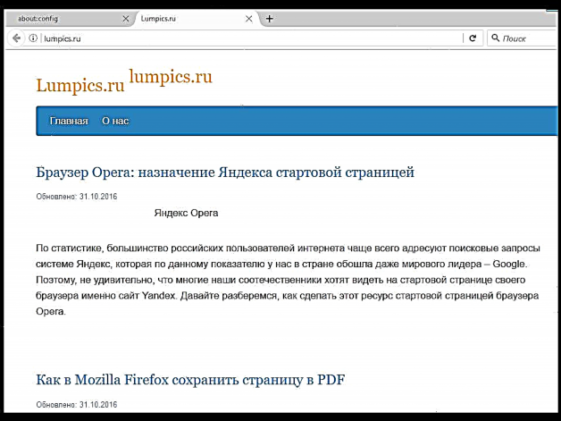The width and height of the screenshot is (561, 421).
Task: Click the search magnifier icon
Action: pos(495,38)
